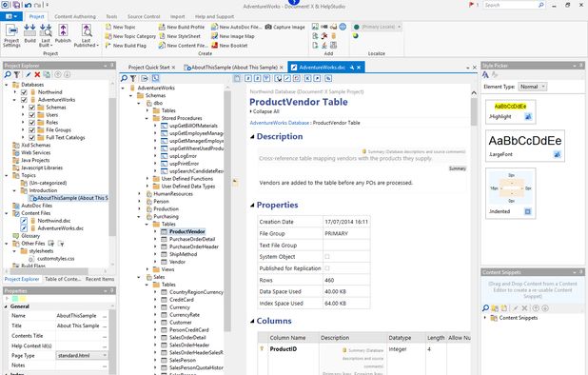Click the delete icon in Content Snippets toolbar
588x375 pixels.
coord(524,308)
